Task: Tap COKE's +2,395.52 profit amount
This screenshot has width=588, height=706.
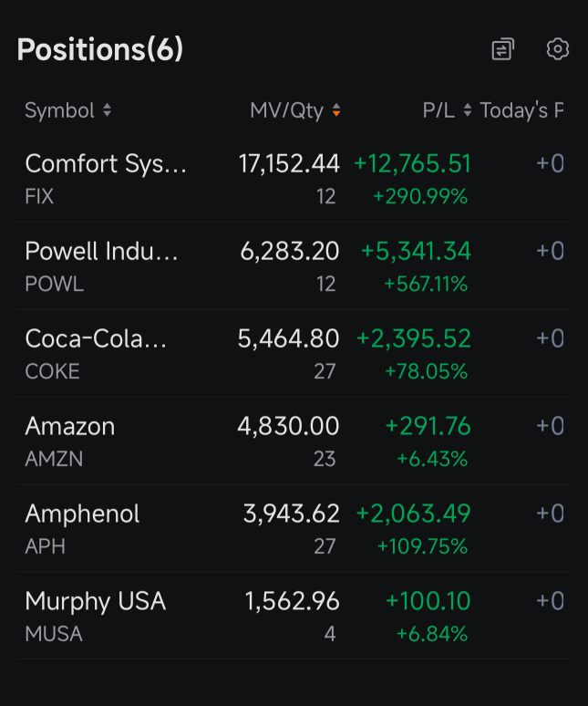Action: (414, 338)
